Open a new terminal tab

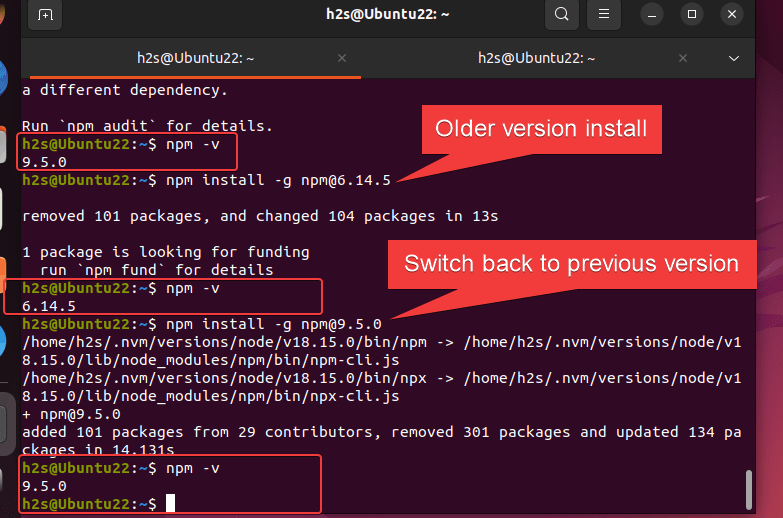point(45,15)
